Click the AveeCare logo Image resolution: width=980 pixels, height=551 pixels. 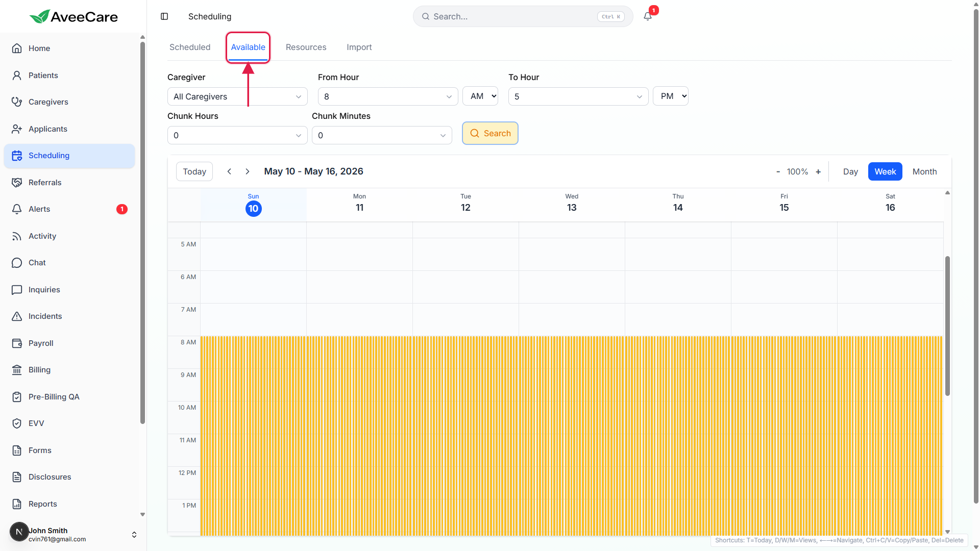tap(73, 17)
